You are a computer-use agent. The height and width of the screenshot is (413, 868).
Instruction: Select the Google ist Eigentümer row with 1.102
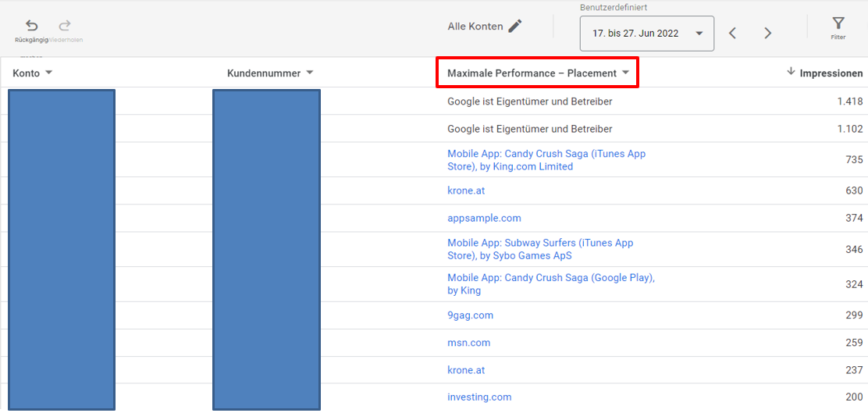click(x=434, y=129)
